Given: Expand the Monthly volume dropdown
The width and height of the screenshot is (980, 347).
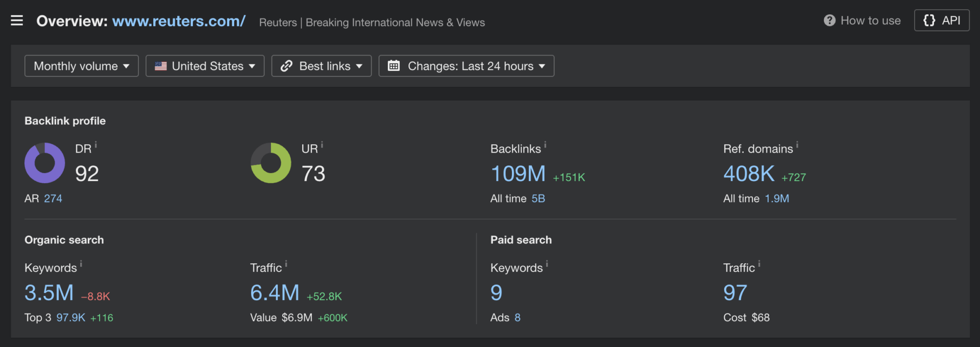Looking at the screenshot, I should [x=82, y=66].
